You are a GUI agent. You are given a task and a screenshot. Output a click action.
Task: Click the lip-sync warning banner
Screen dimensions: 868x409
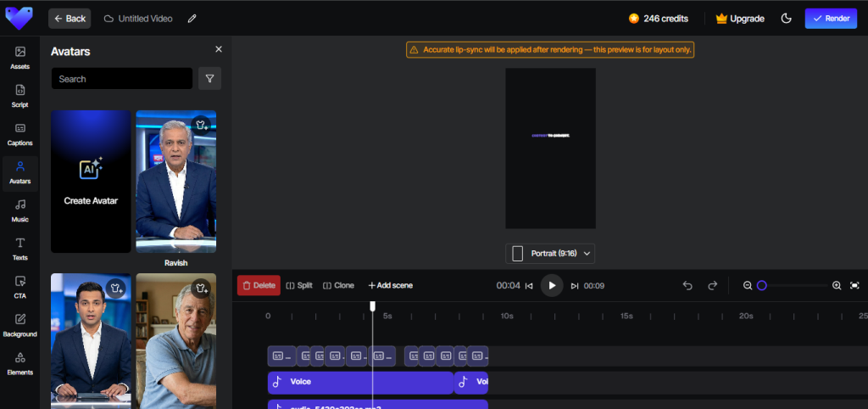pos(549,50)
